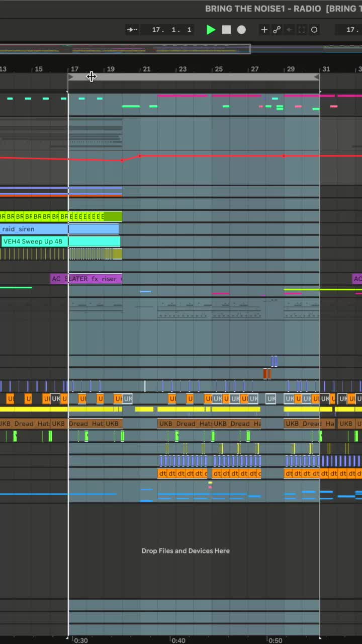Screen dimensions: 362x644
Task: Click the loop end marker before bar 31
Action: tap(317, 77)
